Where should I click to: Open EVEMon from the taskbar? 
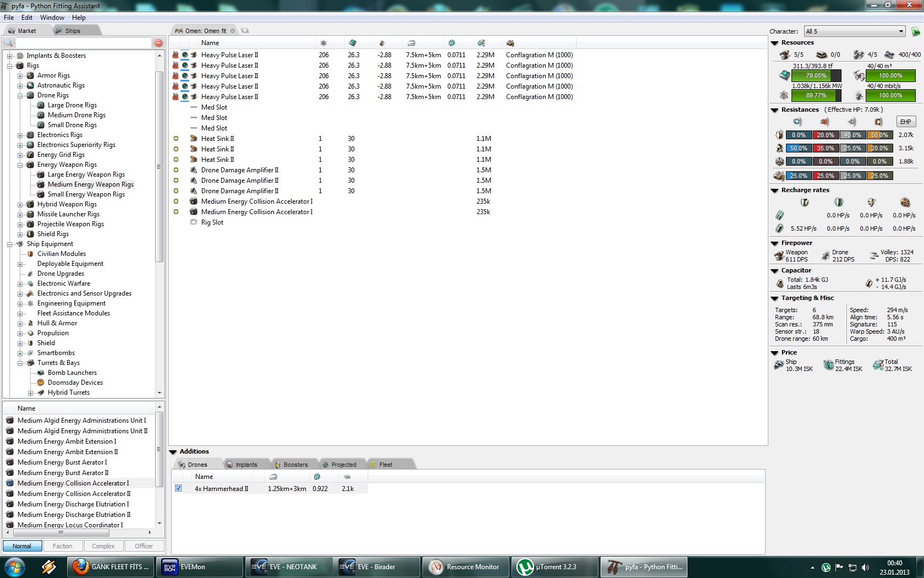(199, 566)
